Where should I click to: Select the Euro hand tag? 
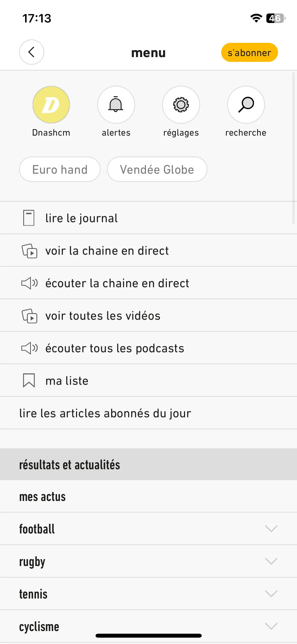click(60, 169)
